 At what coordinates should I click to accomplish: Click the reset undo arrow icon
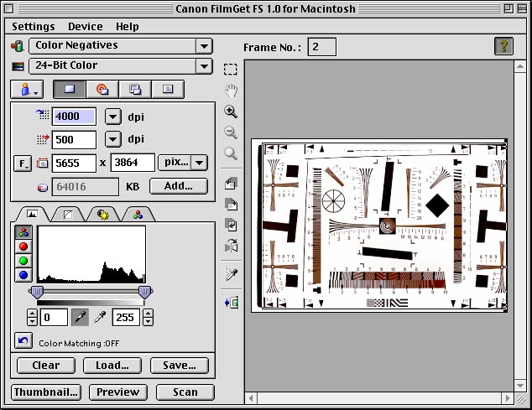tap(23, 342)
